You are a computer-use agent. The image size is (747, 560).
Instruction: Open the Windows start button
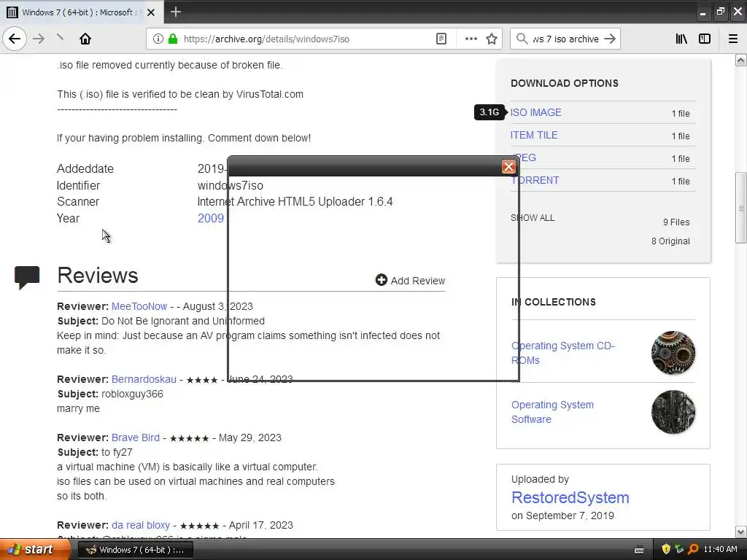click(x=34, y=550)
